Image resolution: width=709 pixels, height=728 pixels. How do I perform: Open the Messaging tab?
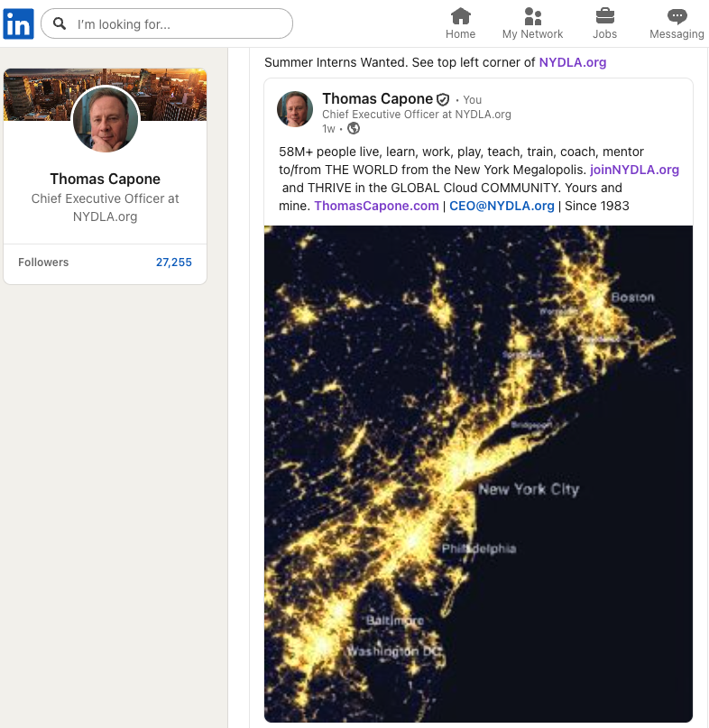click(x=677, y=23)
